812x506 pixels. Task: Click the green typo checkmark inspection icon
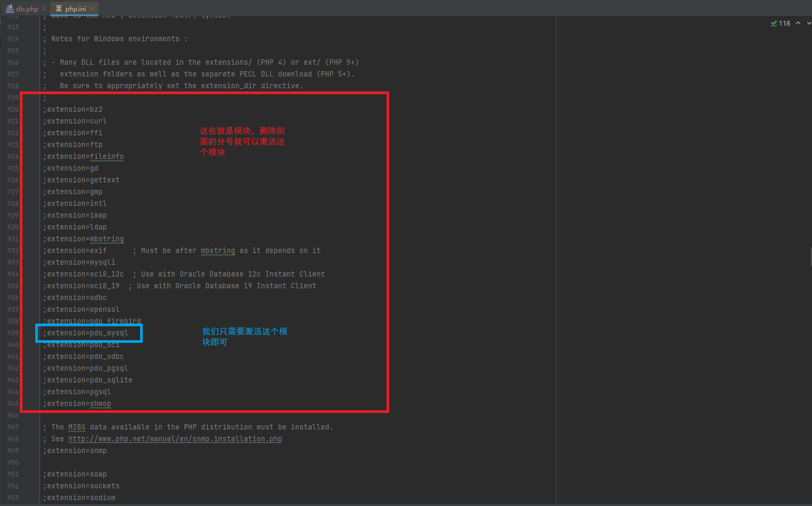point(774,24)
